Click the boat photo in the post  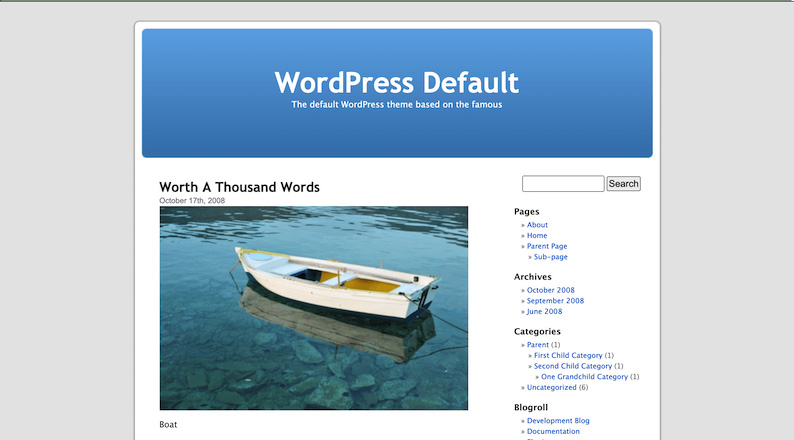tap(314, 308)
